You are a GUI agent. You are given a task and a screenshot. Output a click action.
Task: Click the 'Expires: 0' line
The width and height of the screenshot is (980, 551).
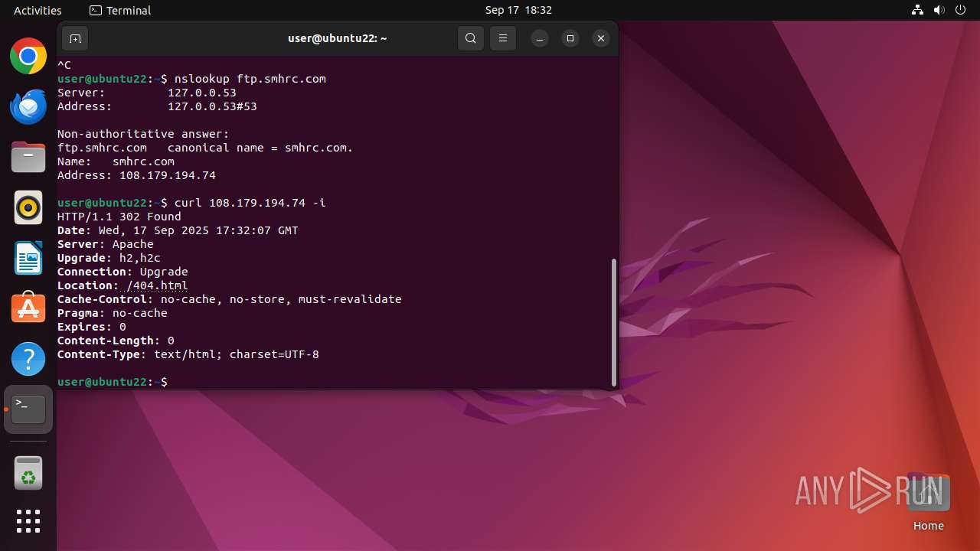coord(92,327)
